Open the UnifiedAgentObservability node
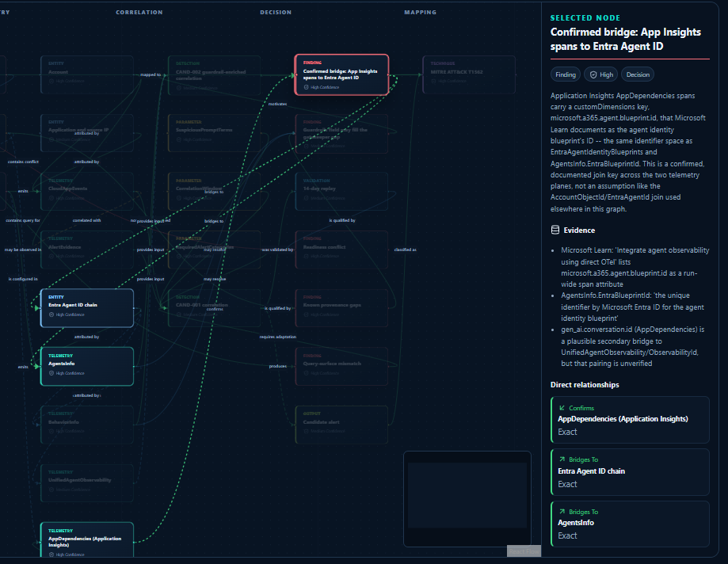Image resolution: width=728 pixels, height=564 pixels. tap(87, 483)
